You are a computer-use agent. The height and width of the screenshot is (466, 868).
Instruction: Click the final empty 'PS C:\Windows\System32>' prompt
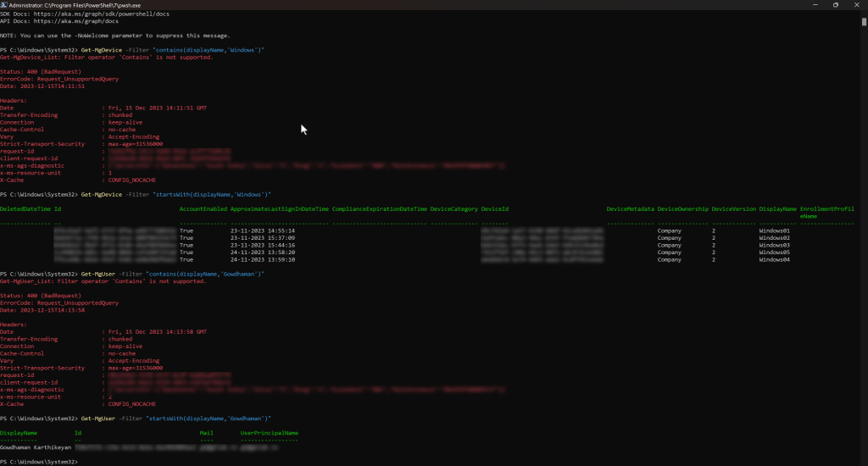click(39, 462)
